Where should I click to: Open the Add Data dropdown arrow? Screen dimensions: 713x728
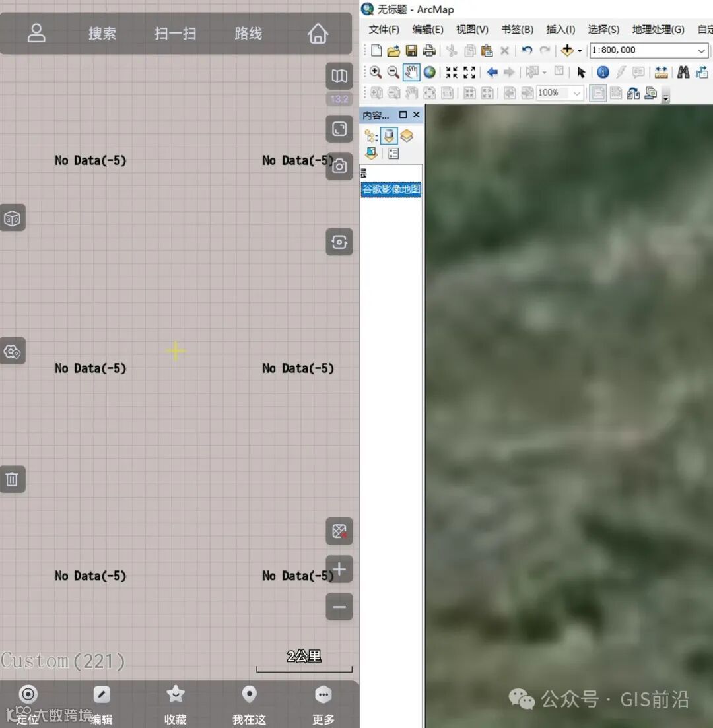pyautogui.click(x=580, y=51)
